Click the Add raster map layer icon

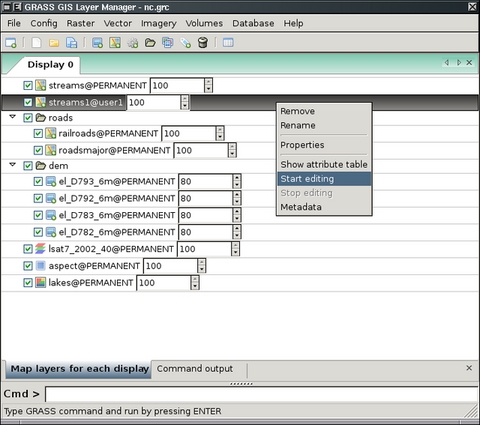pyautogui.click(x=97, y=43)
